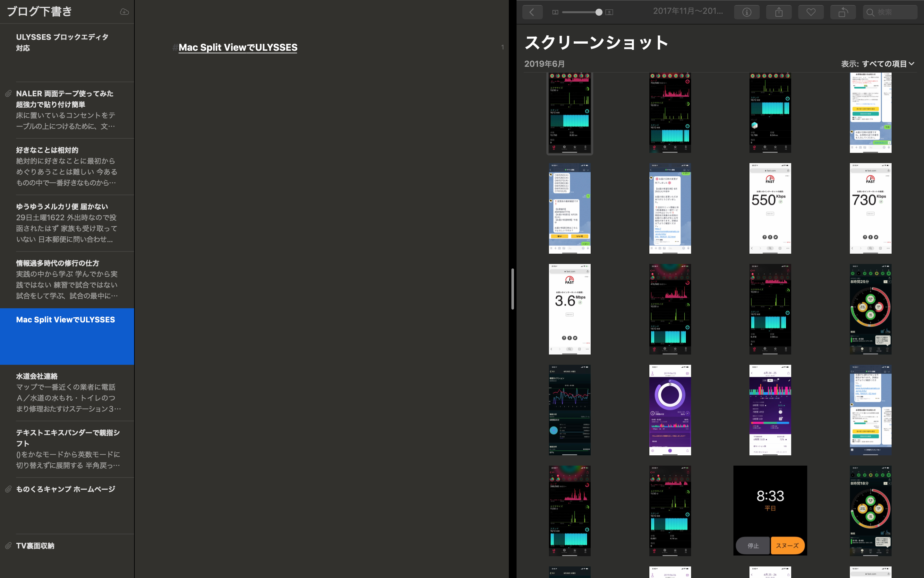Screen dimensions: 924x578
Task: Go back using the Photos back arrow
Action: click(x=532, y=12)
